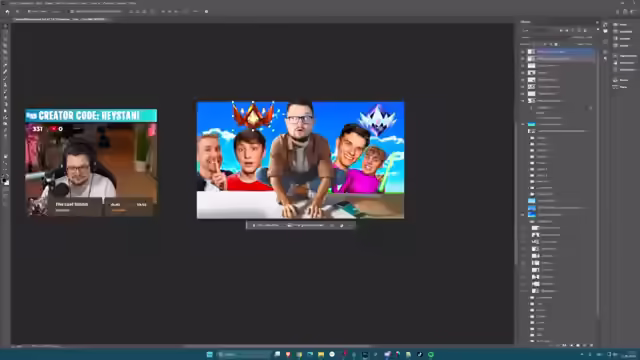Switch to the Layers panel tab
This screenshot has width=640, height=360.
526,22
